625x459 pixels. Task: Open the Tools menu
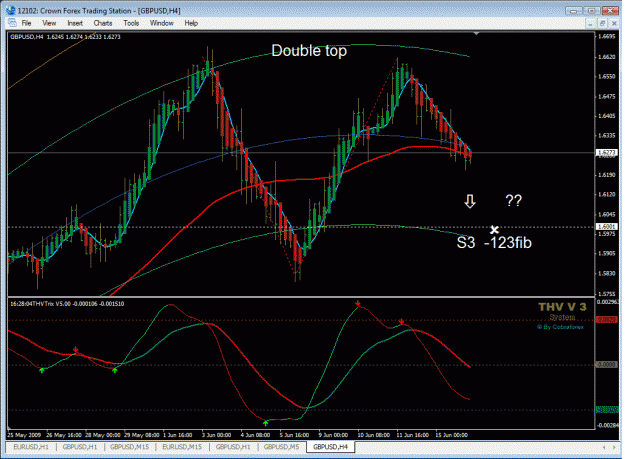131,23
